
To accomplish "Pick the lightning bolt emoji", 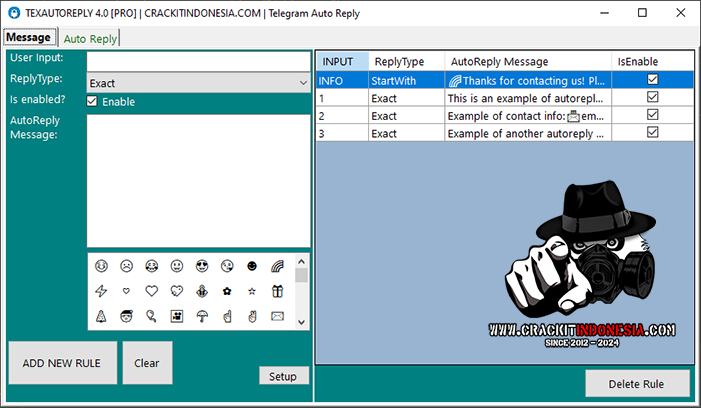I will coord(101,291).
